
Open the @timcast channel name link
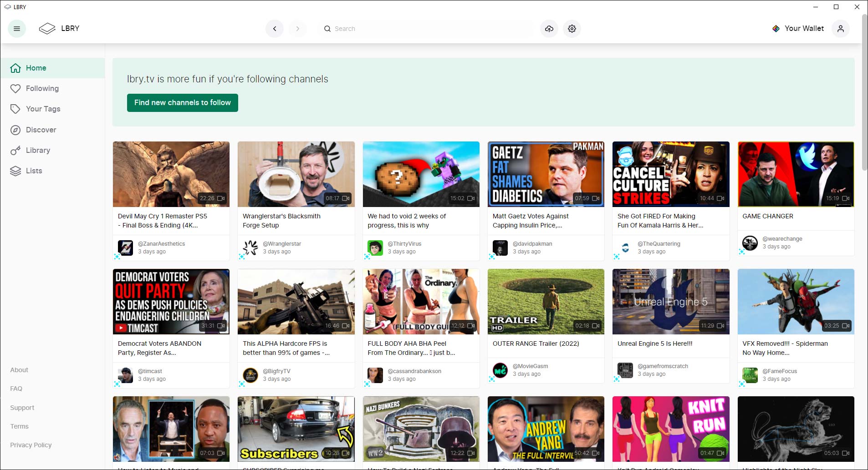point(150,371)
